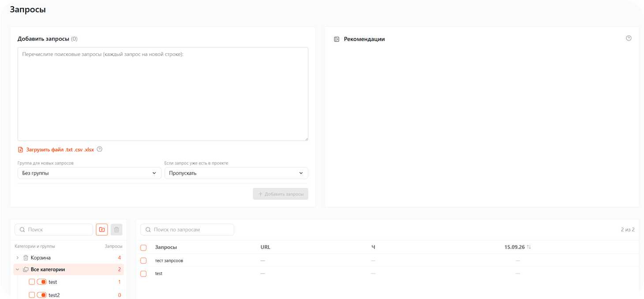Screen dimensions: 644x299
Task: Click the Все категории count 2
Action: 119,269
